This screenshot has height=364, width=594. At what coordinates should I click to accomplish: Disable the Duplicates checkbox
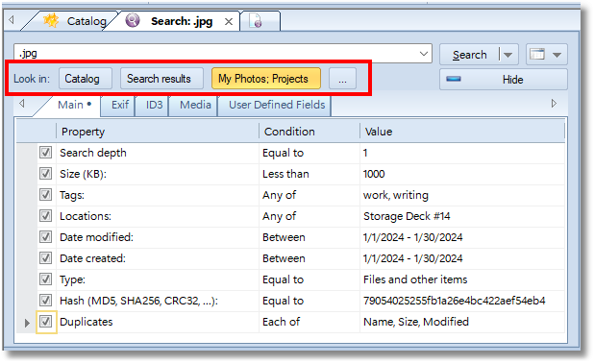46,322
